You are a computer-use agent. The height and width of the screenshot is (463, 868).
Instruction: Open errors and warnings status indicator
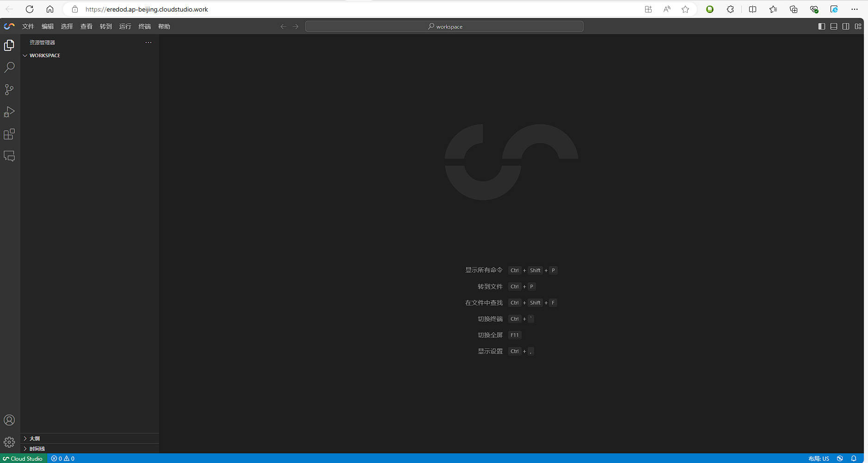click(x=63, y=458)
